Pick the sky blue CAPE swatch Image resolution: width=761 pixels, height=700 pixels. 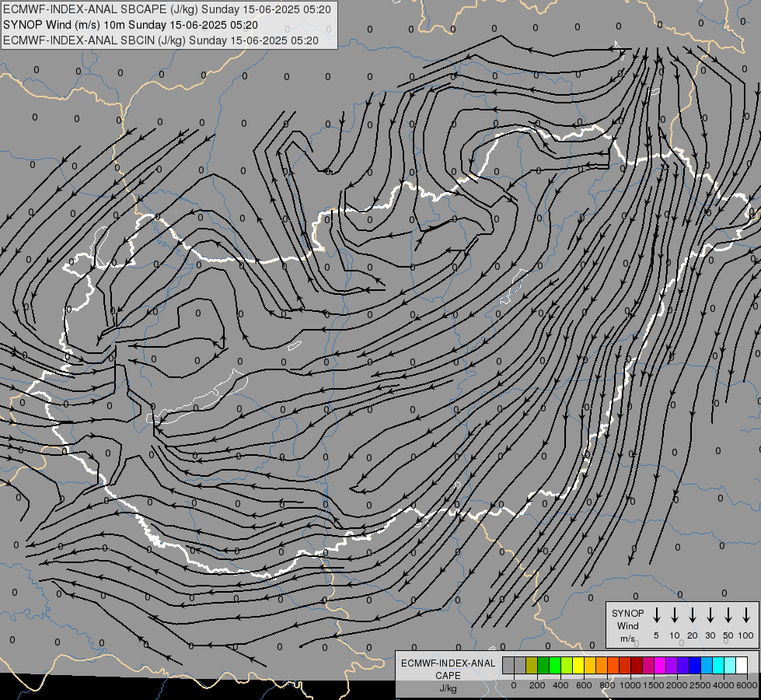706,665
